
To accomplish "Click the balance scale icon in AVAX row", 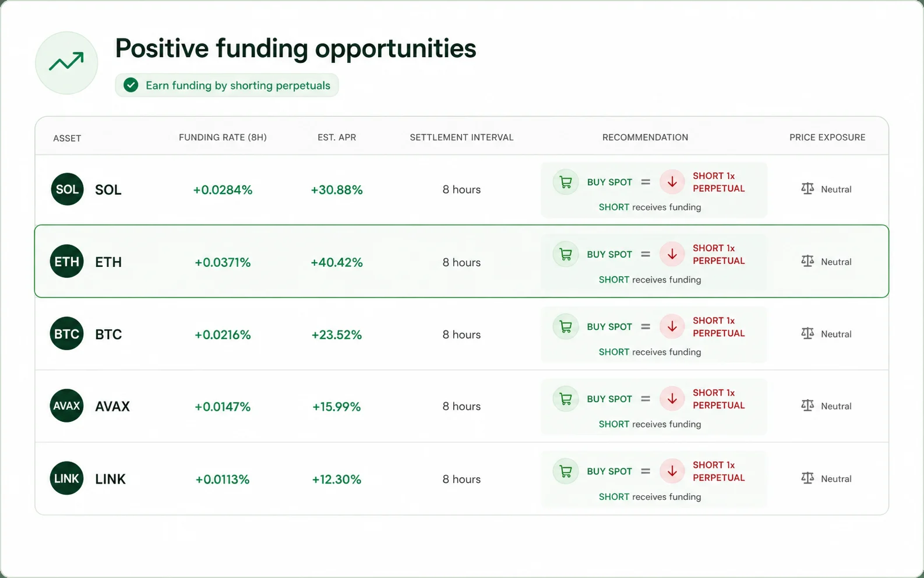I will pyautogui.click(x=807, y=406).
